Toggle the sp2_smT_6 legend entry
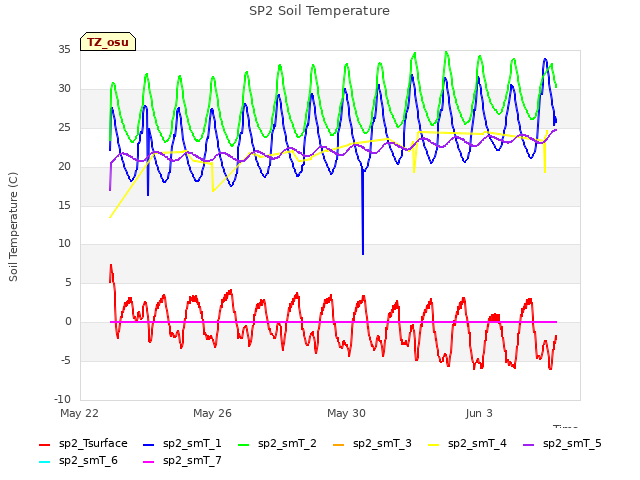640x480 pixels. (x=78, y=461)
